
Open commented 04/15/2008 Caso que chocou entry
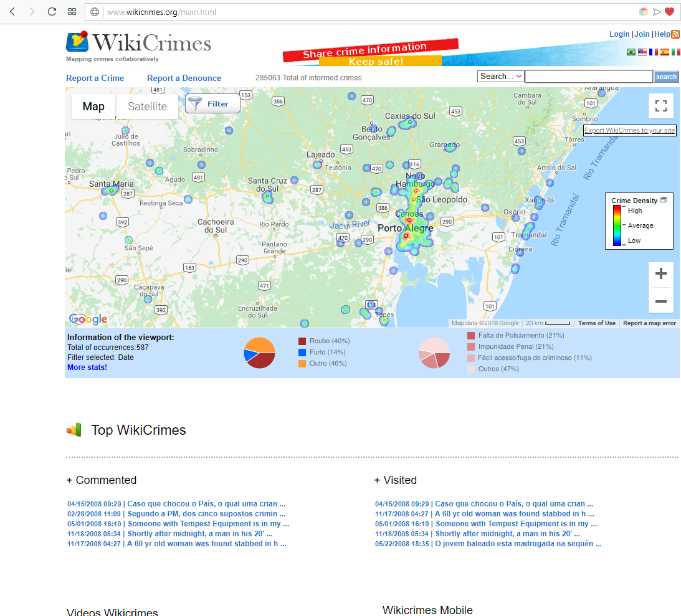click(176, 504)
